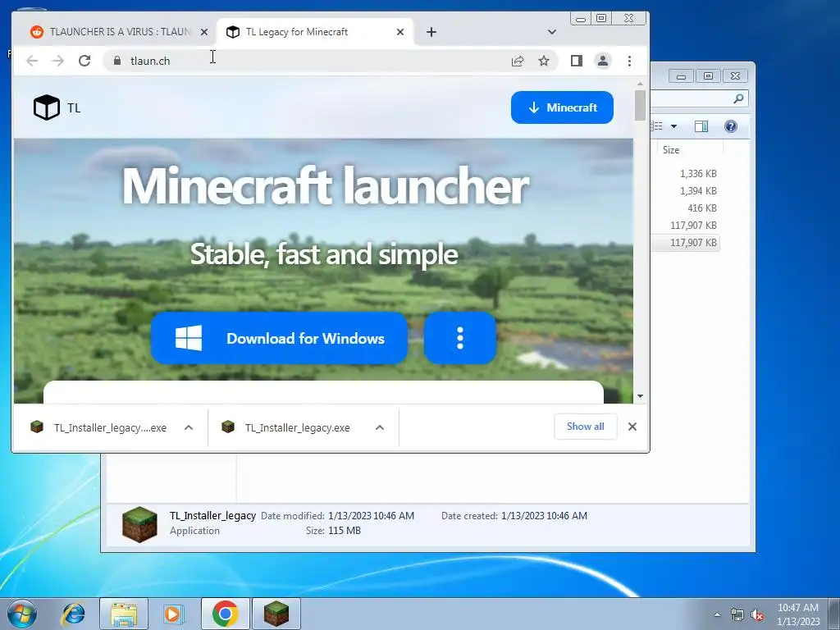Open the tab search dropdown chevron
This screenshot has width=840, height=630.
pos(552,32)
